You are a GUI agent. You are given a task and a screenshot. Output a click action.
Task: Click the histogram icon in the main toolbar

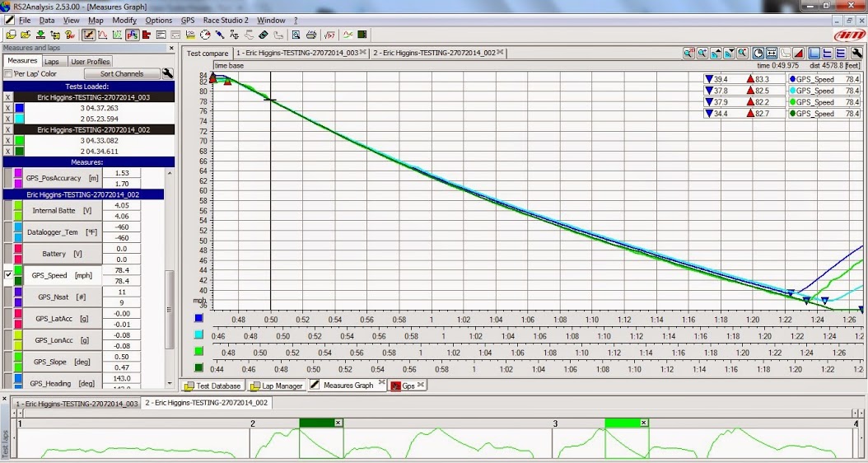point(146,35)
